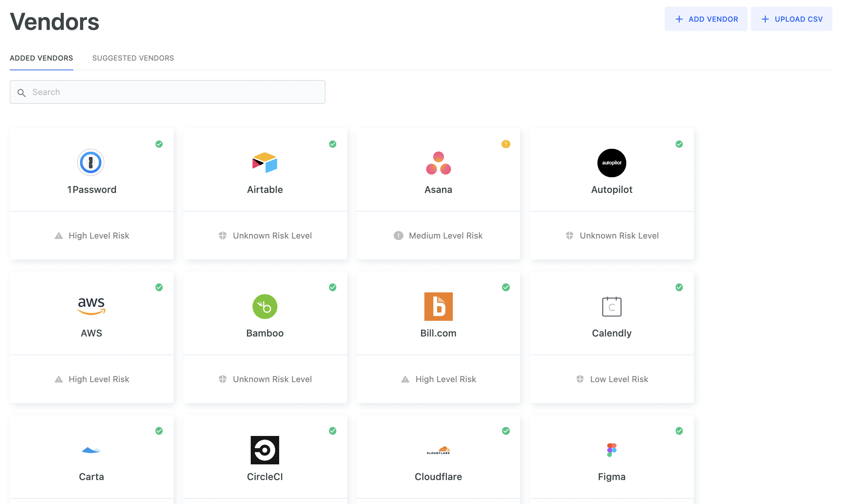Open the Bill.com vendor name
This screenshot has height=504, width=842.
pos(438,333)
